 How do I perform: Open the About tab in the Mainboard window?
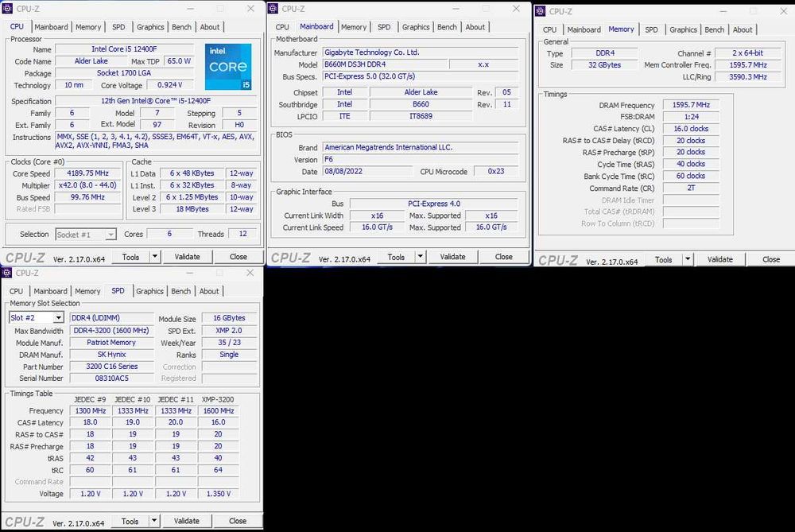coord(475,27)
